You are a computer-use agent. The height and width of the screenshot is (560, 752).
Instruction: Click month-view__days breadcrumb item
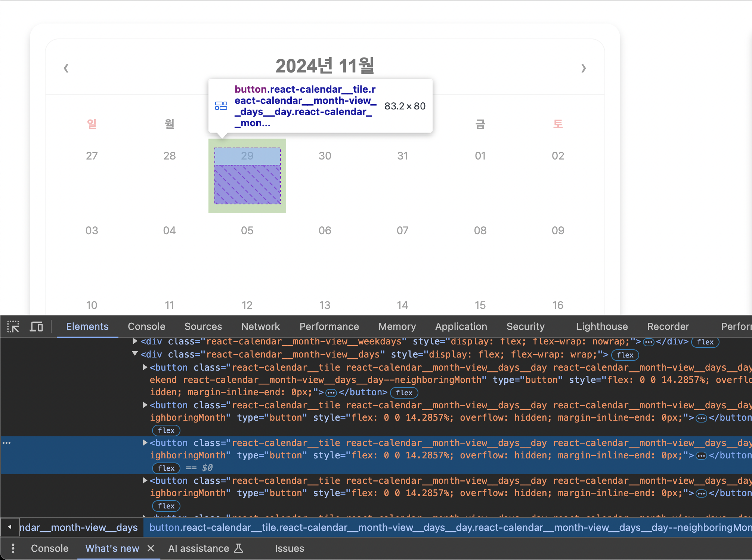[79, 527]
